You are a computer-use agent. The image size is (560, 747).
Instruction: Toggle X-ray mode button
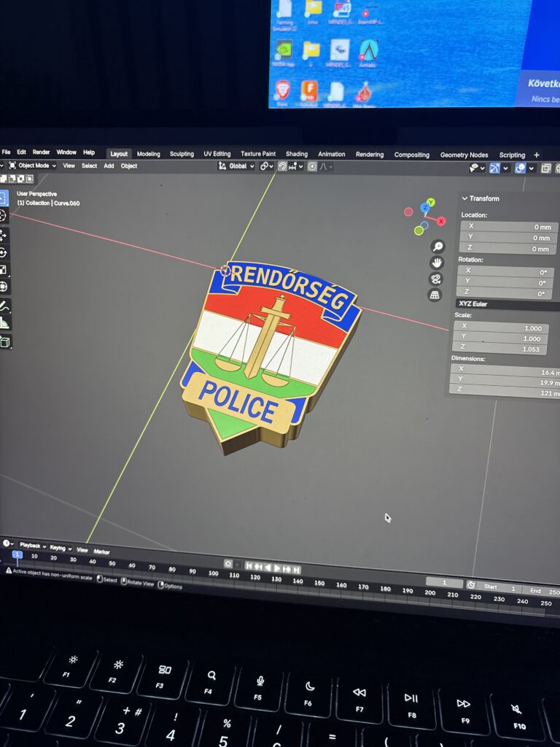[546, 168]
